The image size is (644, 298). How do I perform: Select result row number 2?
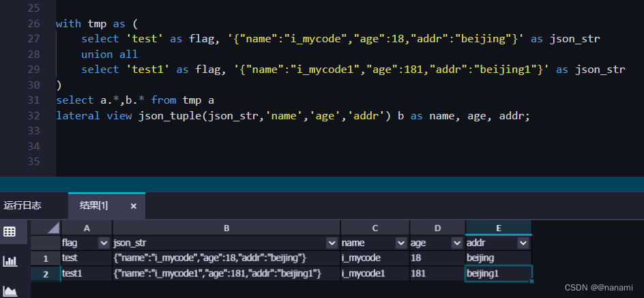pos(46,273)
